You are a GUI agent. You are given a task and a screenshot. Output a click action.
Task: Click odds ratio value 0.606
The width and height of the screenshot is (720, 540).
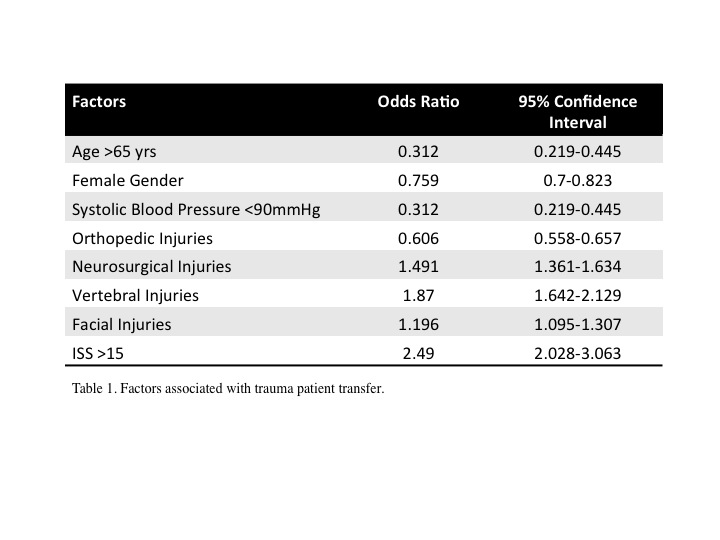[x=418, y=238]
